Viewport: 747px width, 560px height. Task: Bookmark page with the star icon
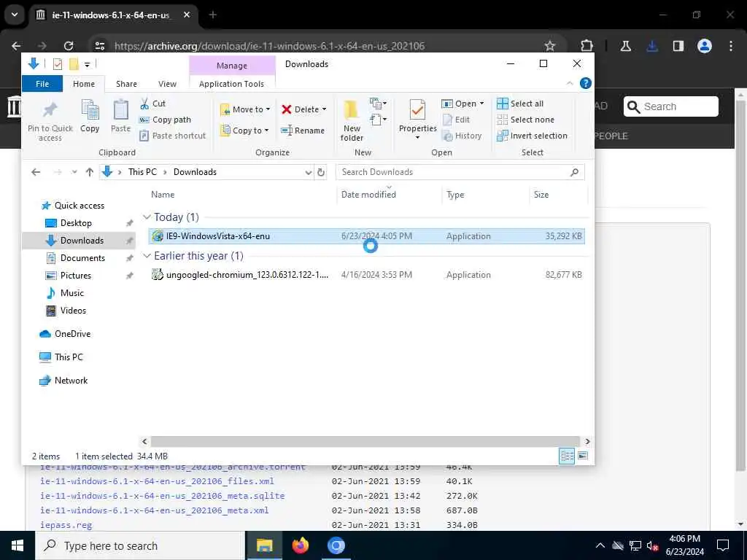click(x=550, y=46)
